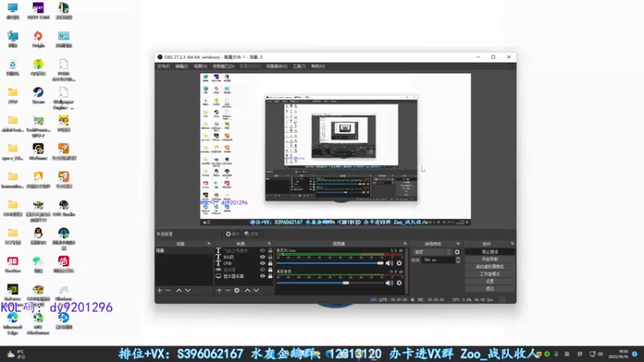The image size is (644, 362).
Task: Click the 退出 Exit button in Controls
Action: point(489,289)
